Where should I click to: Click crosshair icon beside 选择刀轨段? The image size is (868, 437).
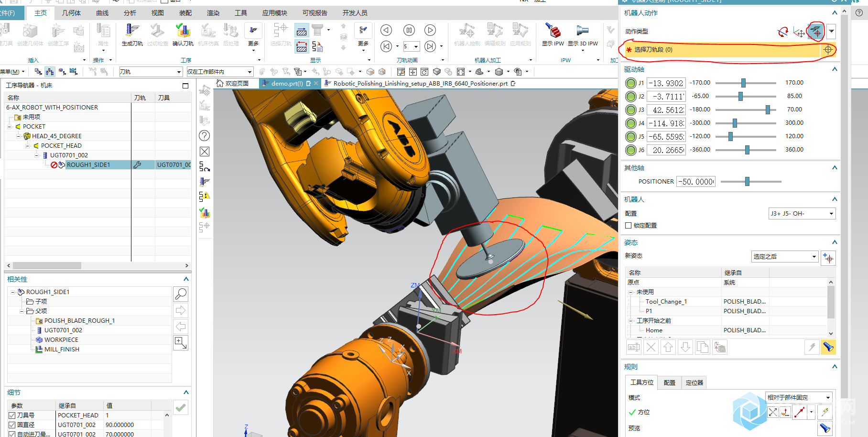(x=828, y=50)
